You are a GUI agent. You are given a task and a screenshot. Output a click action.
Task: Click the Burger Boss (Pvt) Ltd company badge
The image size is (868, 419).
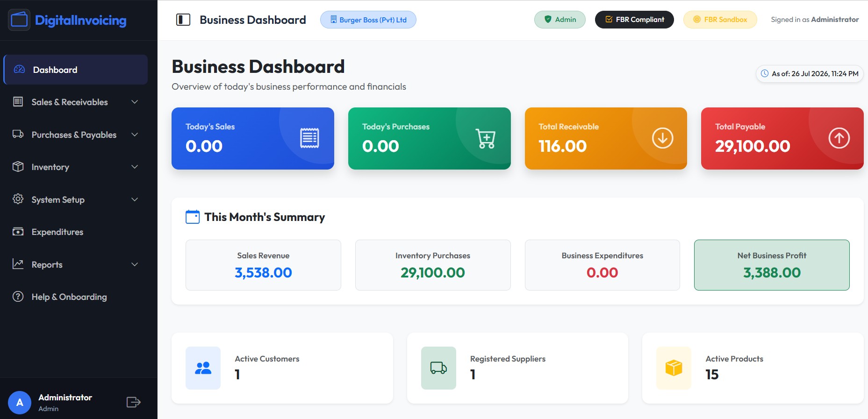368,20
